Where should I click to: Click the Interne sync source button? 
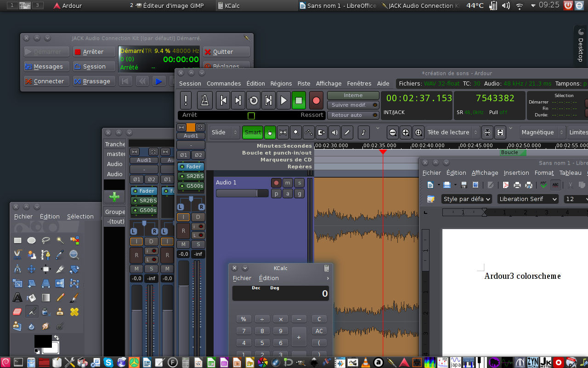tap(353, 95)
